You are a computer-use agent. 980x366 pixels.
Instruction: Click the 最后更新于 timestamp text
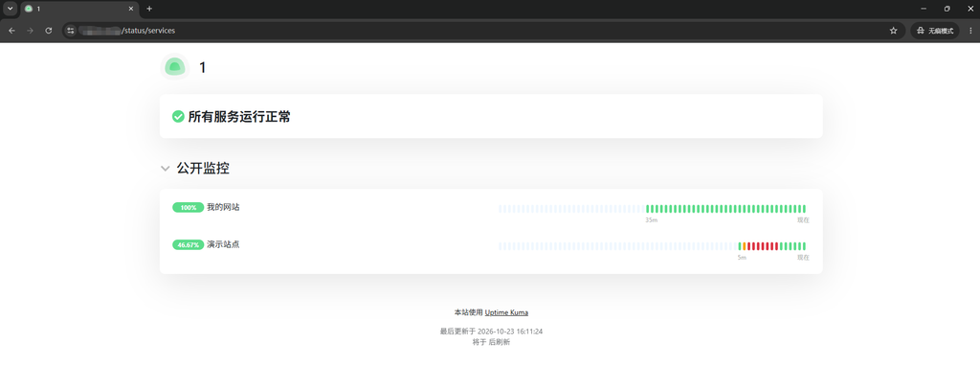(491, 332)
